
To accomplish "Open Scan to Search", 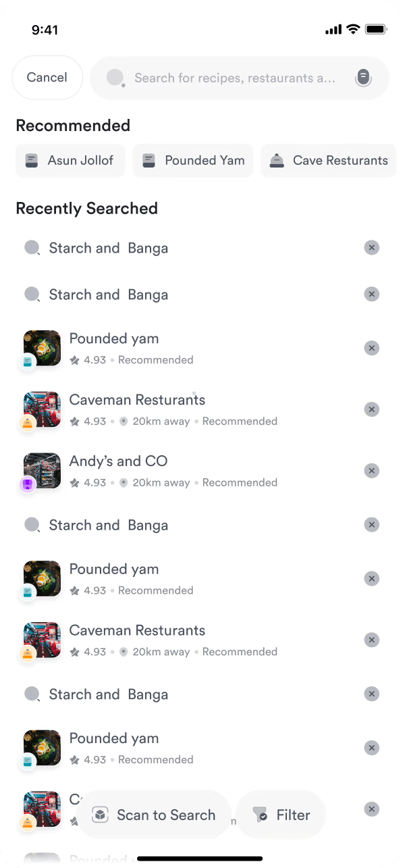I will (x=154, y=815).
